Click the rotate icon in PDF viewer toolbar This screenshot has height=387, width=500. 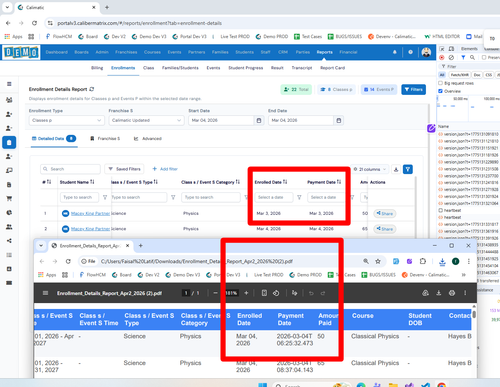(x=276, y=293)
